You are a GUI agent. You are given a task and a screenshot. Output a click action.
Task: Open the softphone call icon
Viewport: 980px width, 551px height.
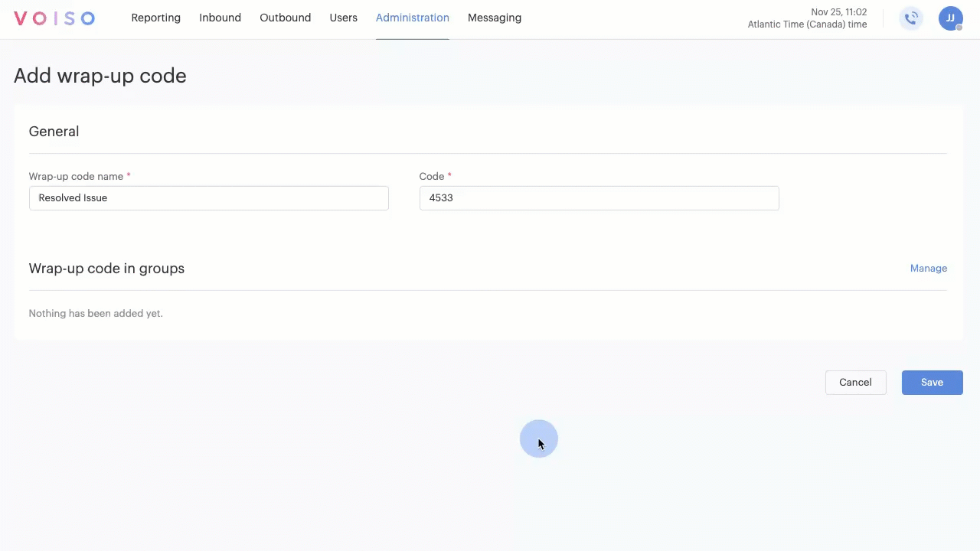[x=911, y=18]
